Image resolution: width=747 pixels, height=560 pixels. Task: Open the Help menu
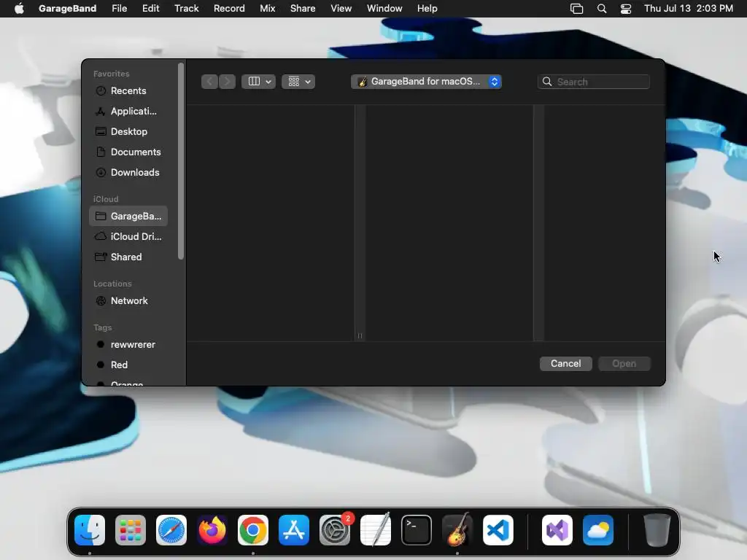(427, 9)
